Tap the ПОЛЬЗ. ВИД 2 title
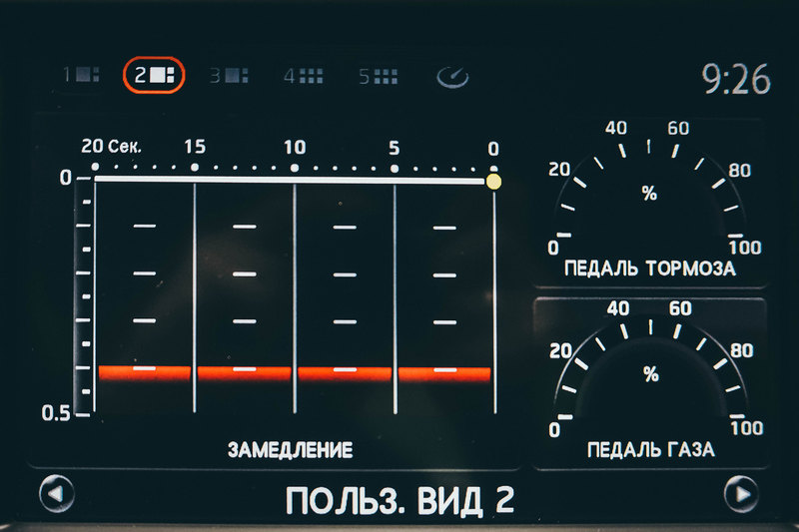 point(399,501)
